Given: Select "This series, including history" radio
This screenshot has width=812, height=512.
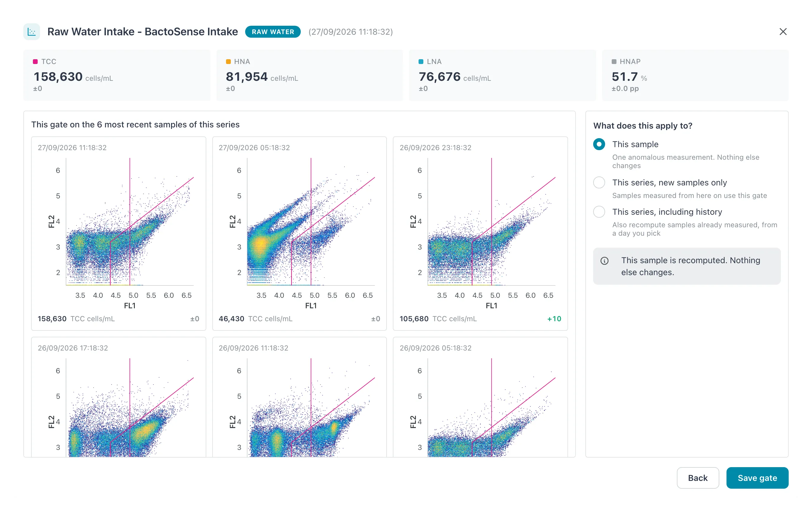Looking at the screenshot, I should click(599, 212).
